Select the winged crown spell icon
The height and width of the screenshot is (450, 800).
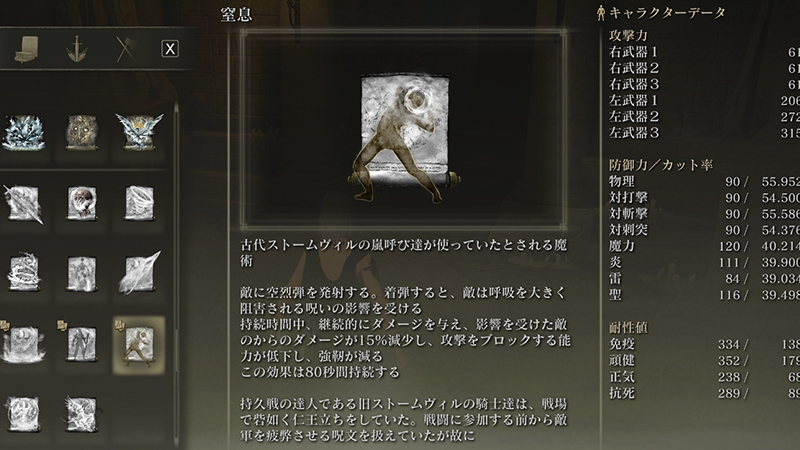(139, 132)
